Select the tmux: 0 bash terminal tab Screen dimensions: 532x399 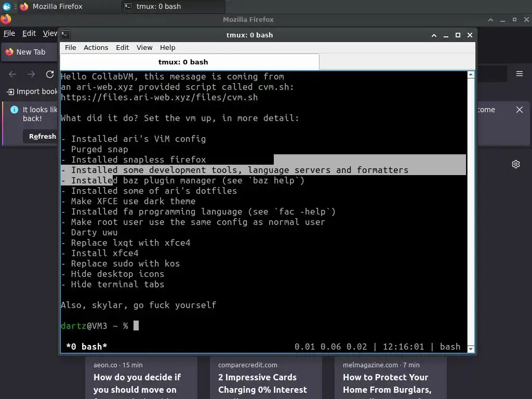tap(190, 62)
